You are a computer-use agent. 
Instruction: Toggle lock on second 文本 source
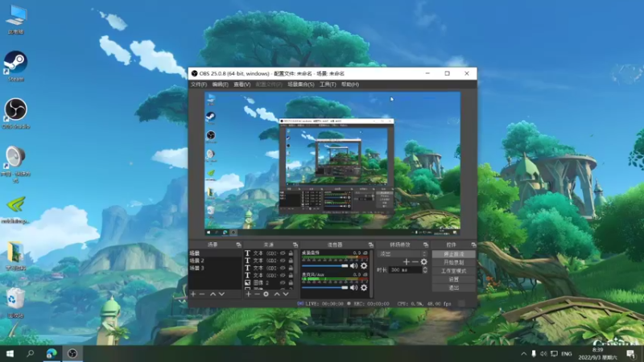pyautogui.click(x=291, y=261)
